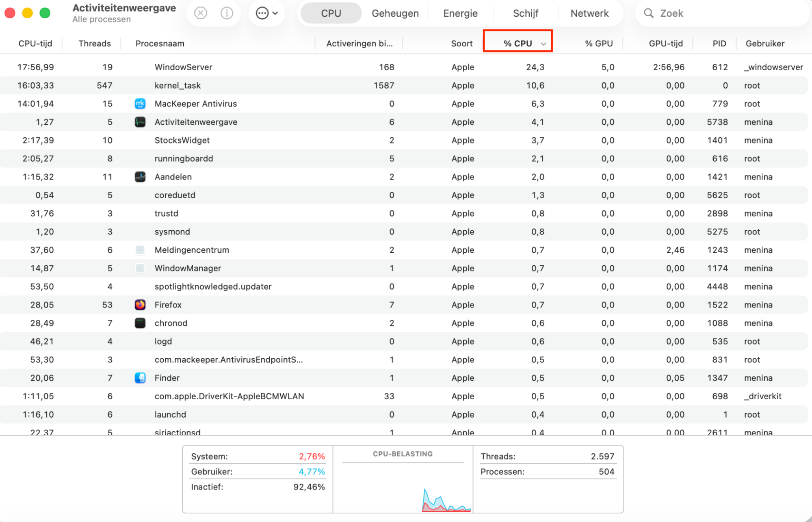Click the Processen count 504
The height and width of the screenshot is (522, 812).
point(606,472)
